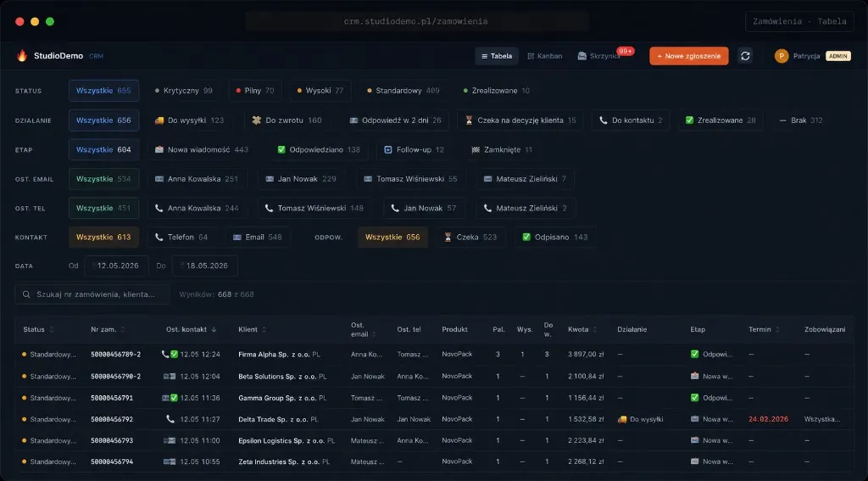Click the Zamówienia · Tabela page title
This screenshot has width=868, height=481.
799,21
